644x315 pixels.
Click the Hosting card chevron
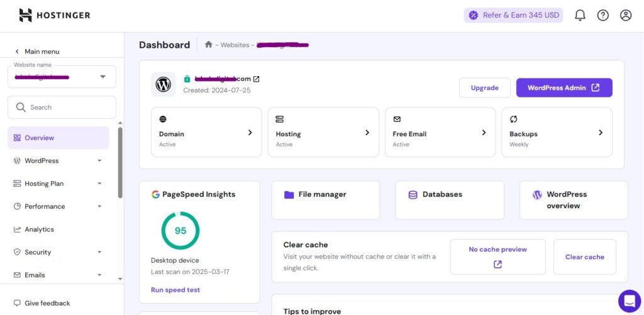tap(367, 132)
